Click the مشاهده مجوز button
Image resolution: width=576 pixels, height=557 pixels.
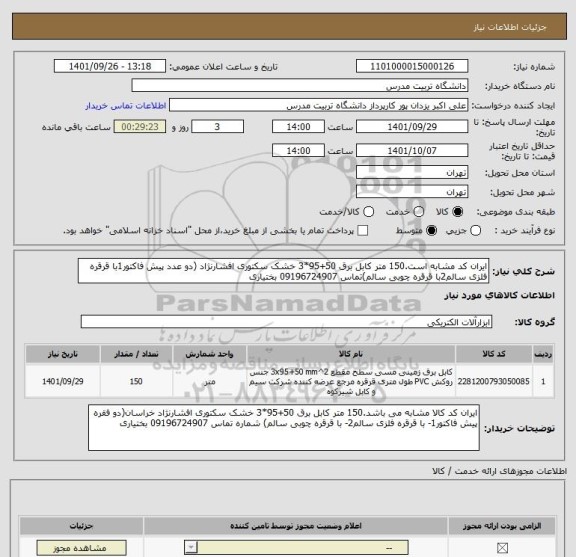point(82,548)
